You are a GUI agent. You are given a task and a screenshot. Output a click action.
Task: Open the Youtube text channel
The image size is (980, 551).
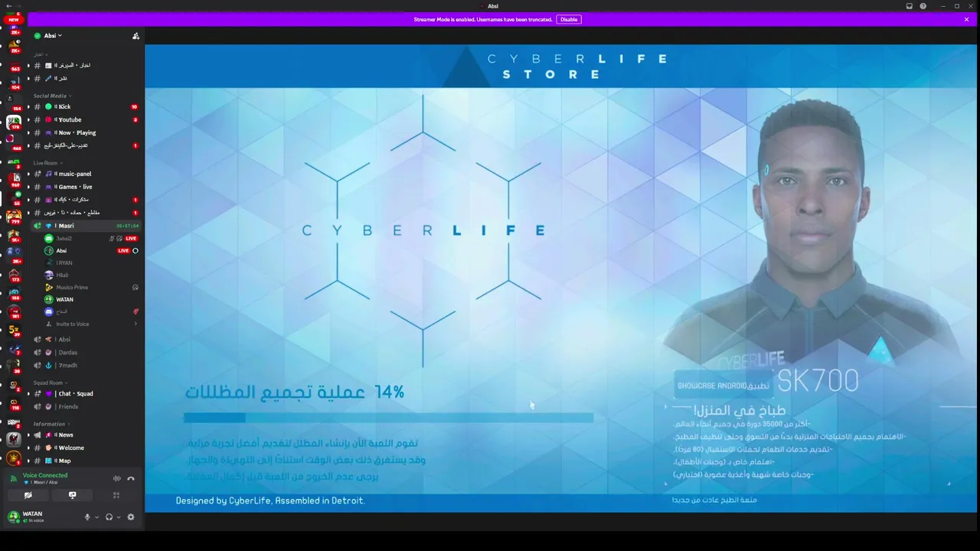(x=84, y=119)
